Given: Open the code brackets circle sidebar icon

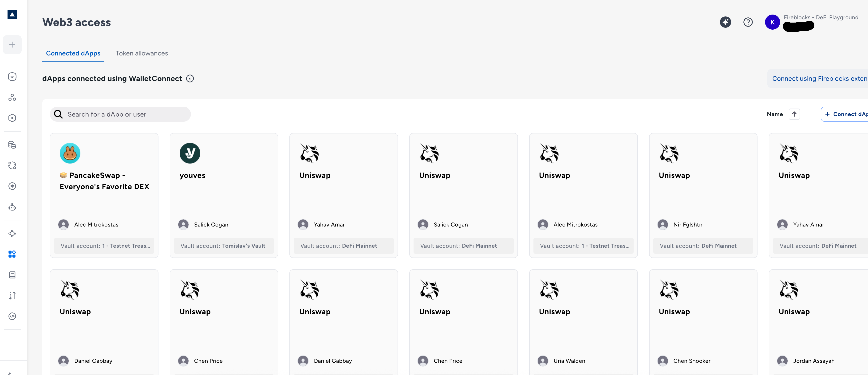Looking at the screenshot, I should click(x=12, y=316).
